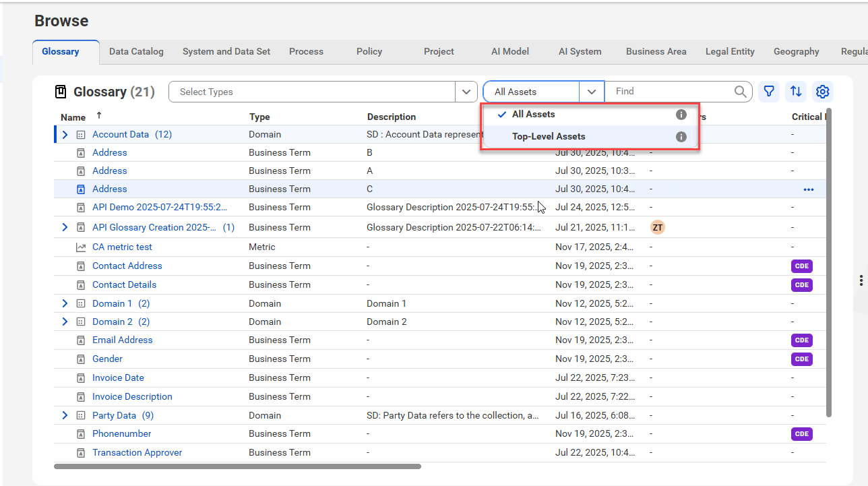Image resolution: width=868 pixels, height=486 pixels.
Task: Click the 'Domain 2' description cell
Action: (x=387, y=322)
